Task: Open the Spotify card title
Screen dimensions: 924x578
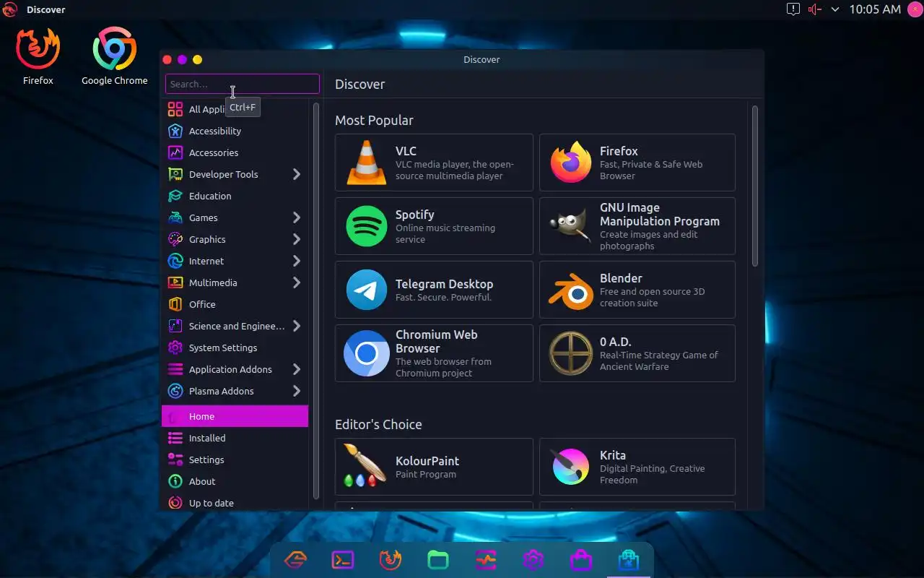Action: pos(415,215)
